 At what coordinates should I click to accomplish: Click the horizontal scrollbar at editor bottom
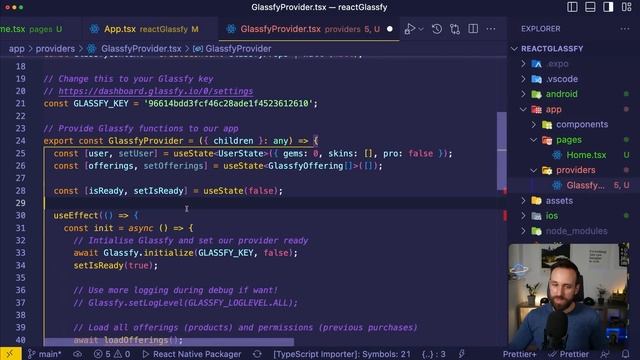pyautogui.click(x=169, y=341)
